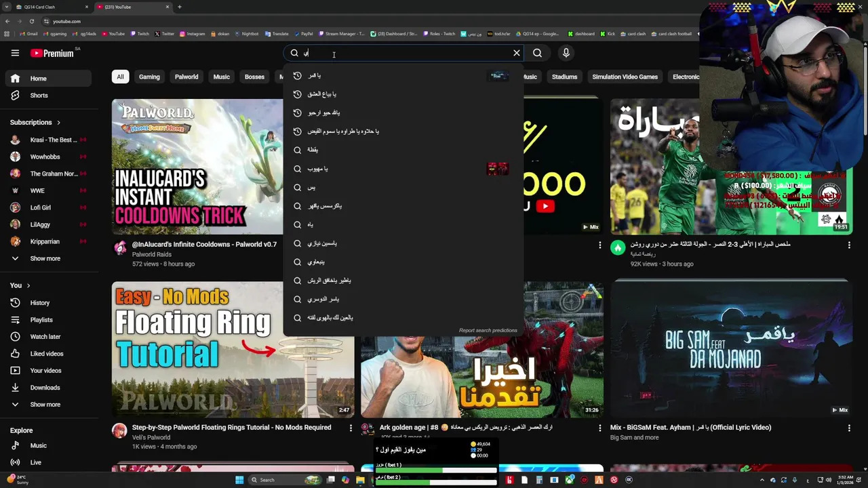Screen dimensions: 868x488
Task: Select the Bosses filter chip
Action: [x=254, y=77]
